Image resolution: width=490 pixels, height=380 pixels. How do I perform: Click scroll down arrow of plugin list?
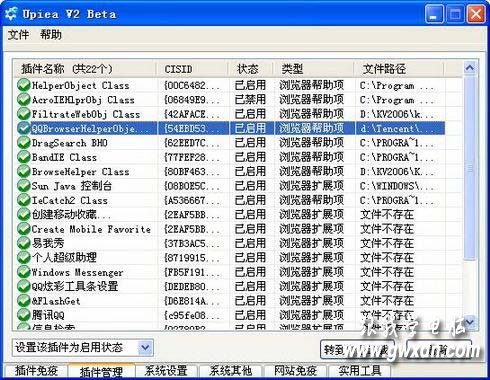[x=470, y=322]
